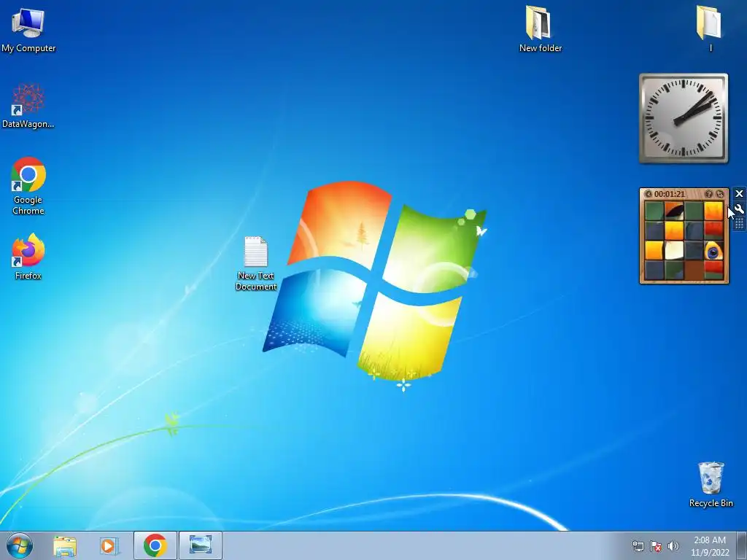Image resolution: width=747 pixels, height=560 pixels.
Task: Open puzzle gadget options wrench
Action: (739, 209)
